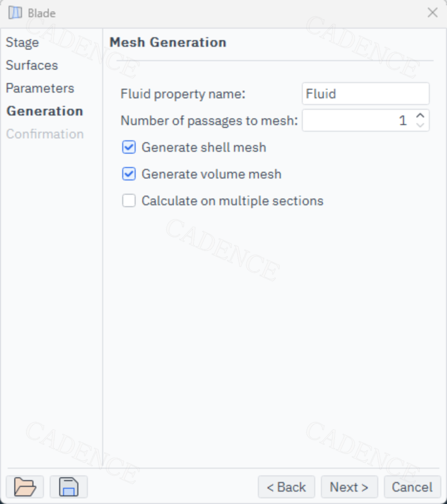This screenshot has width=447, height=504.
Task: Click the Mesh Generation heading
Action: coord(168,42)
